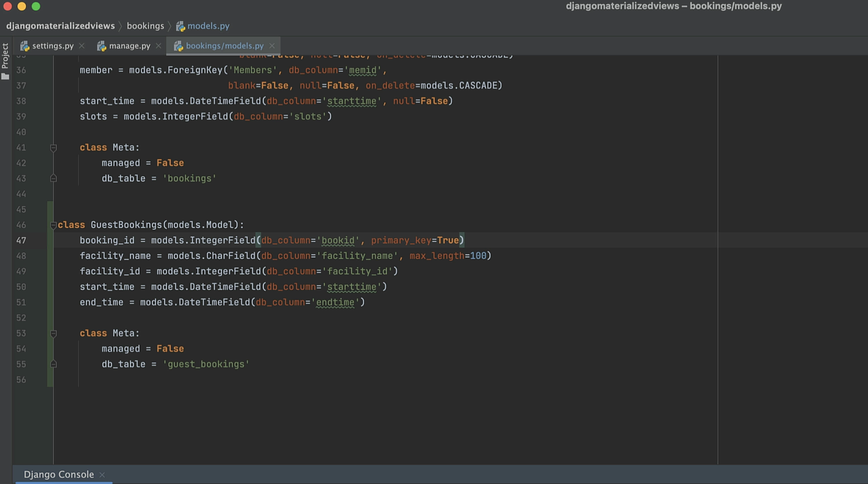Image resolution: width=868 pixels, height=484 pixels.
Task: Collapse class Meta fold at line 41
Action: point(53,147)
